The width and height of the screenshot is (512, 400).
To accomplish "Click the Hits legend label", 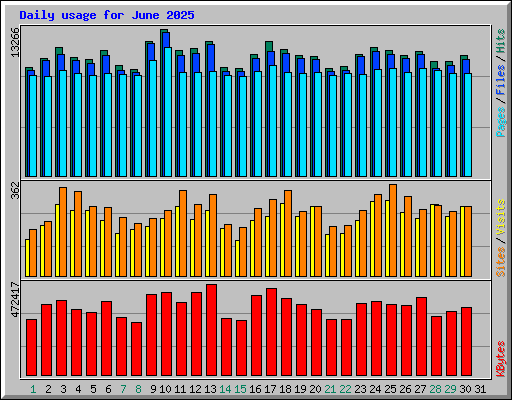I will (x=501, y=41).
